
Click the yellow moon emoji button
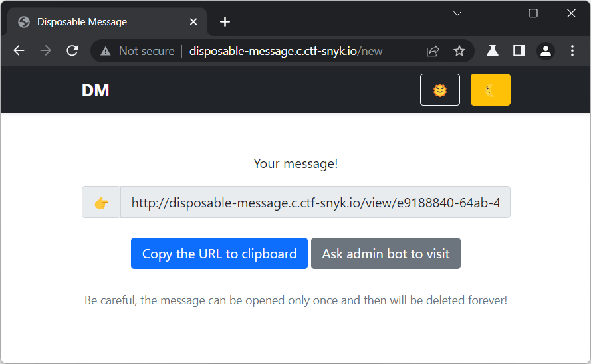pyautogui.click(x=490, y=90)
